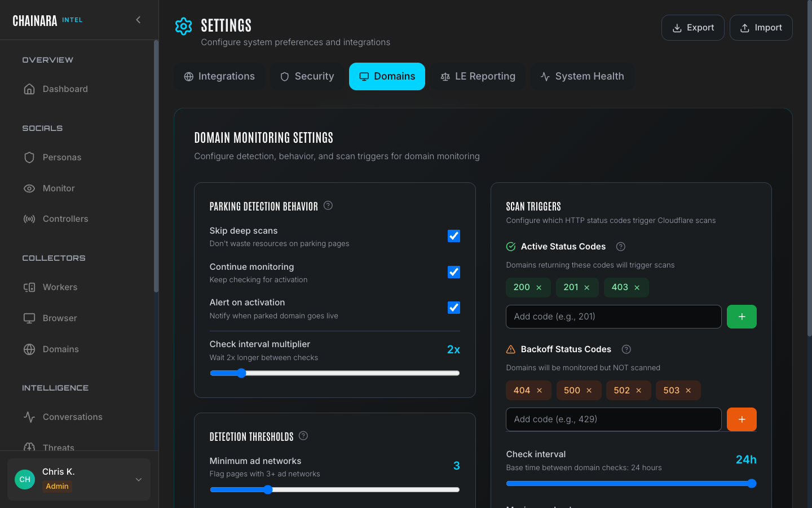Click the Domains globe icon in sidebar
812x508 pixels.
tap(29, 349)
